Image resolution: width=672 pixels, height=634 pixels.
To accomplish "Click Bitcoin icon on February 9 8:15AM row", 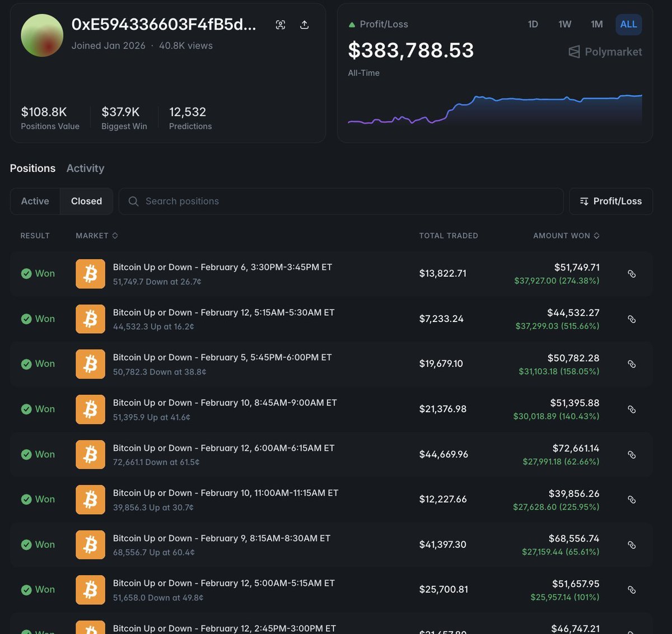I will click(x=90, y=544).
